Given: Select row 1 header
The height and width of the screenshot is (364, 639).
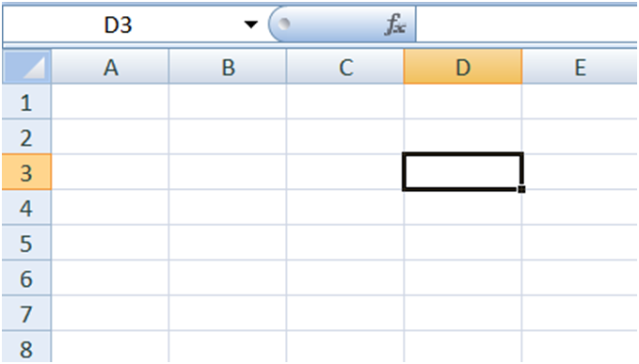Looking at the screenshot, I should point(27,102).
